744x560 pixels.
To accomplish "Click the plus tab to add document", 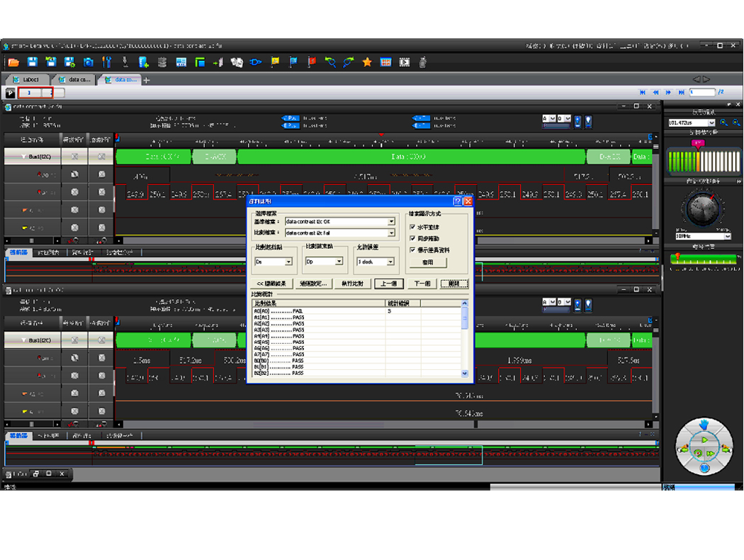I will point(147,80).
